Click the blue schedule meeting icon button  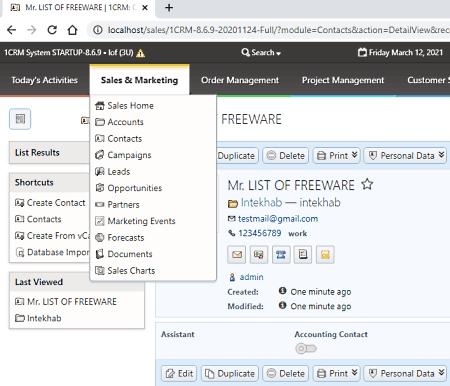281,255
